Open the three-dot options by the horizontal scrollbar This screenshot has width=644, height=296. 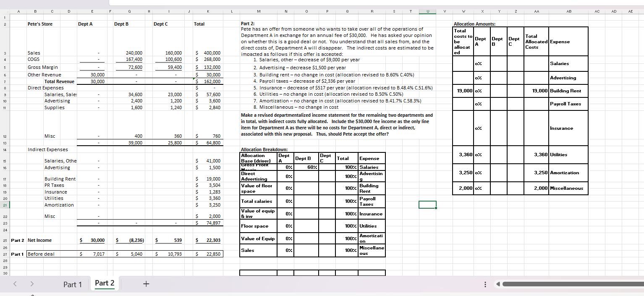click(485, 285)
